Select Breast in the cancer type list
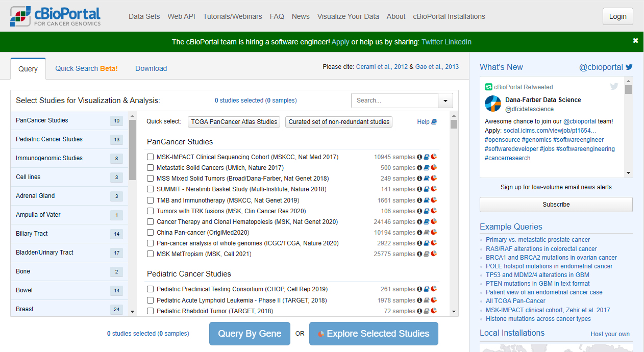 pos(24,309)
